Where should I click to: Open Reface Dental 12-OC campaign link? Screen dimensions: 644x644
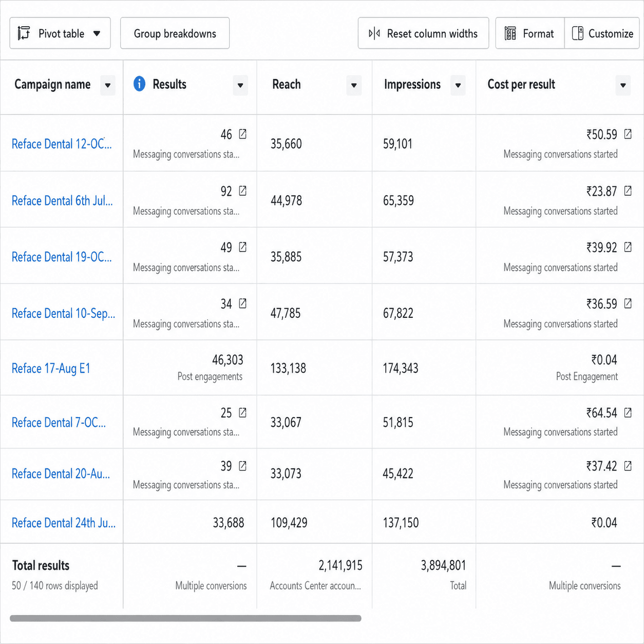(62, 144)
